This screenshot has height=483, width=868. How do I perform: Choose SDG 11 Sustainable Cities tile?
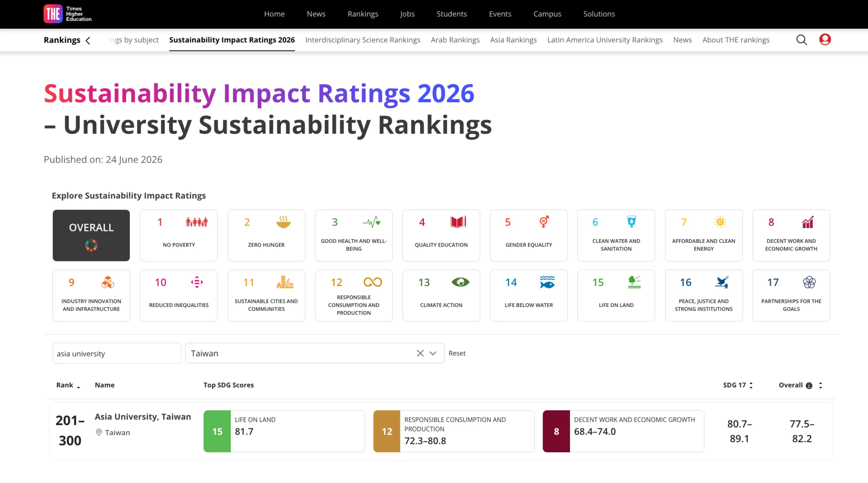(266, 296)
